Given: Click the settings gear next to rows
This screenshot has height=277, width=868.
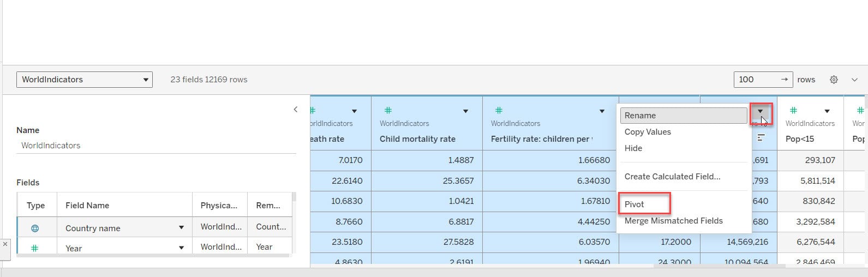Looking at the screenshot, I should pos(834,80).
